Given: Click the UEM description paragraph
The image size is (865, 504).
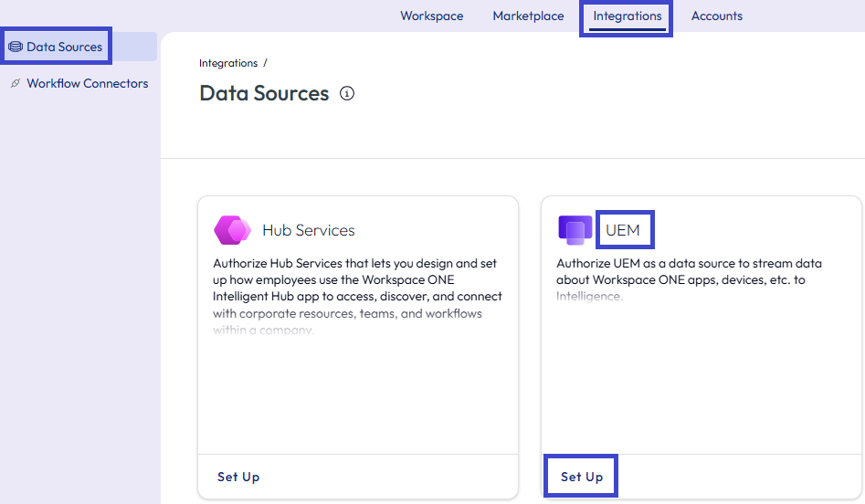Looking at the screenshot, I should pyautogui.click(x=689, y=280).
